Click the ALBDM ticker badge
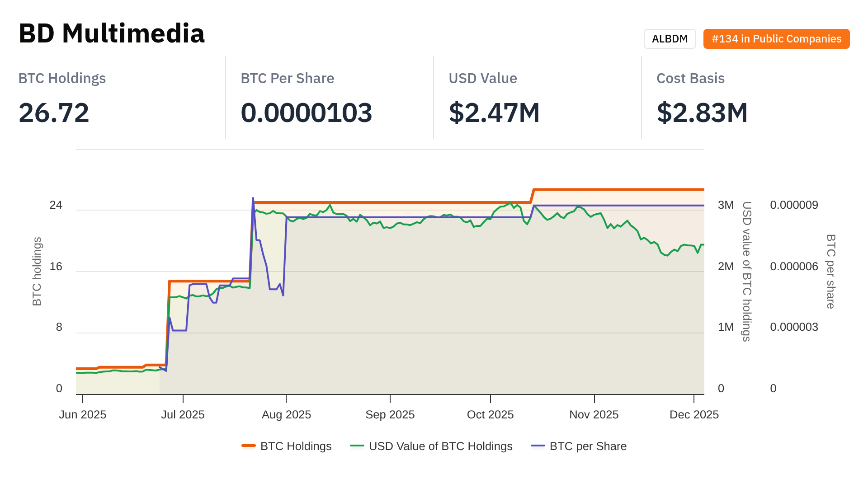Viewport: 868px width, 488px height. [670, 39]
